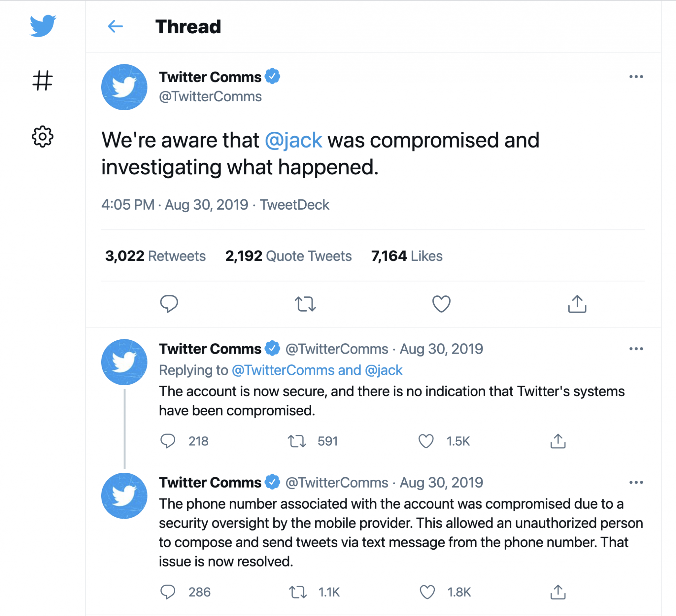Viewport: 676px width, 616px height.
Task: Reply to the main @jack compromised tweet
Action: click(x=169, y=303)
